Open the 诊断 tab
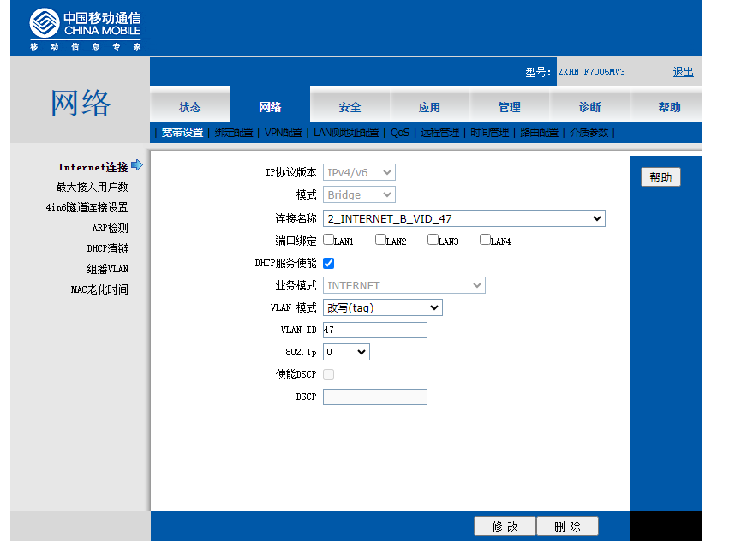Screen dimensions: 729x560 coord(589,107)
